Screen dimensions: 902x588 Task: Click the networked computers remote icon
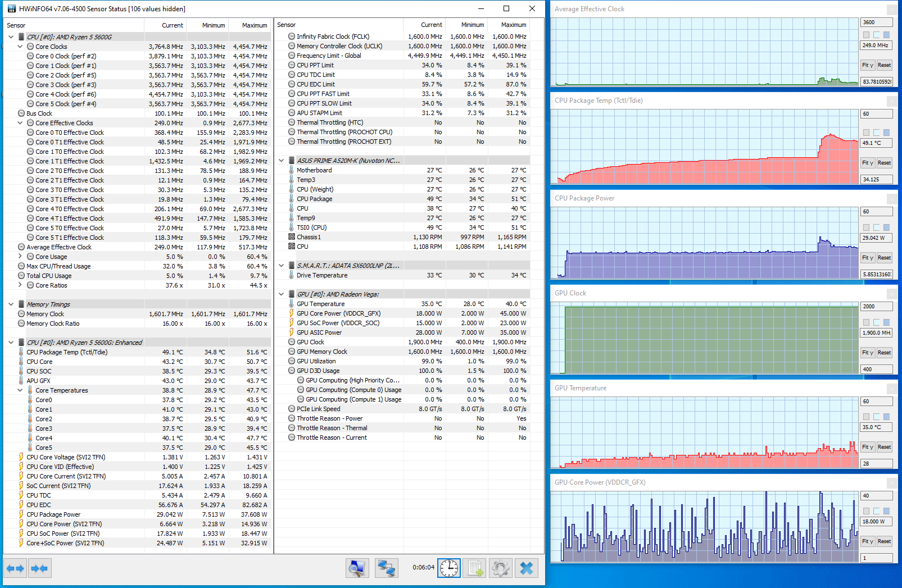click(x=386, y=568)
